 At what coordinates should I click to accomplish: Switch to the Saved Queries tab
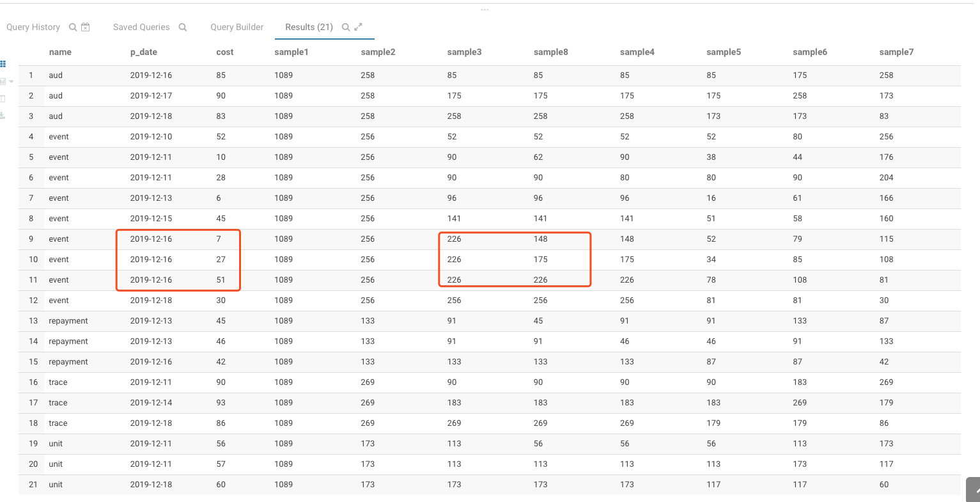click(x=141, y=27)
